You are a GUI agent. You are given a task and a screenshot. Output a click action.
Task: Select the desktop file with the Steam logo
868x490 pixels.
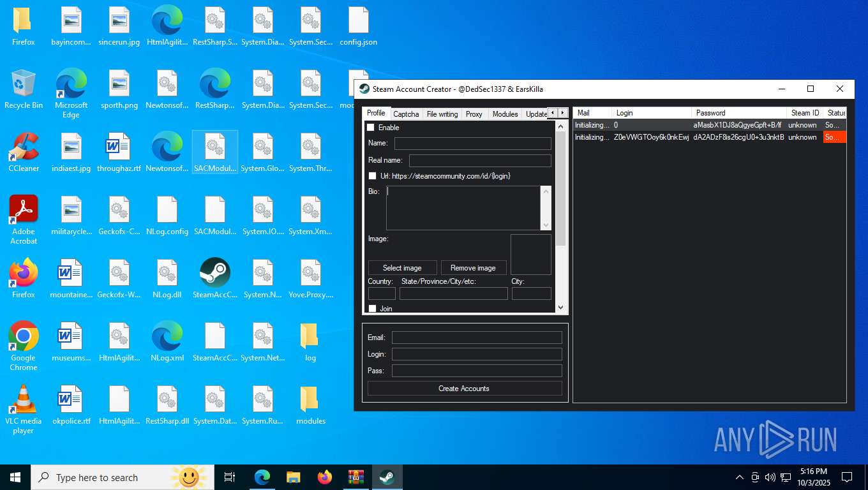[215, 279]
